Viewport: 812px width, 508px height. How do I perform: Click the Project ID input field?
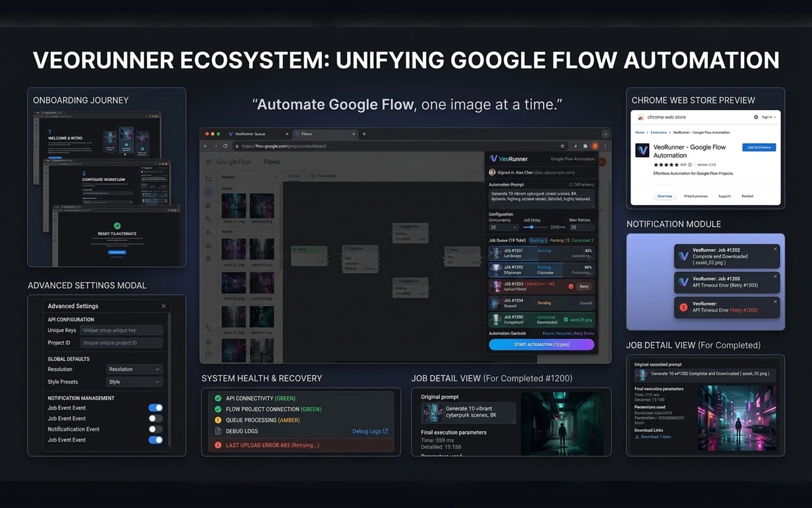[121, 343]
